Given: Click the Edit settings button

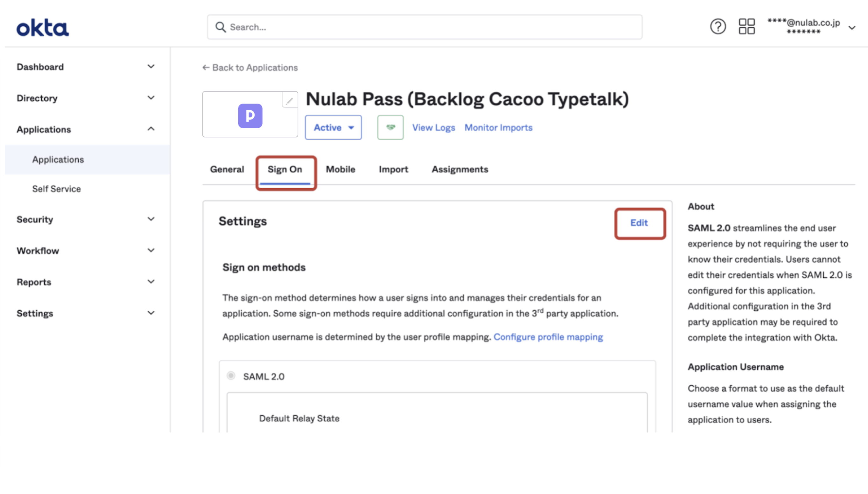Looking at the screenshot, I should (639, 223).
